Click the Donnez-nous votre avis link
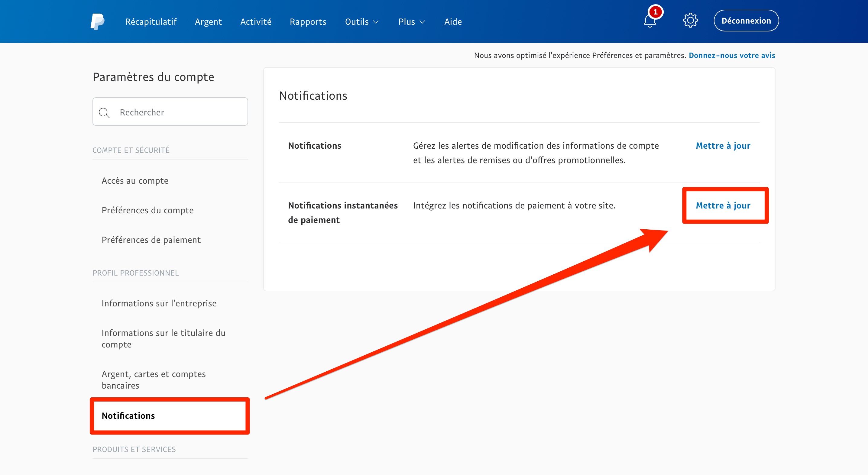This screenshot has height=475, width=868. [x=731, y=55]
